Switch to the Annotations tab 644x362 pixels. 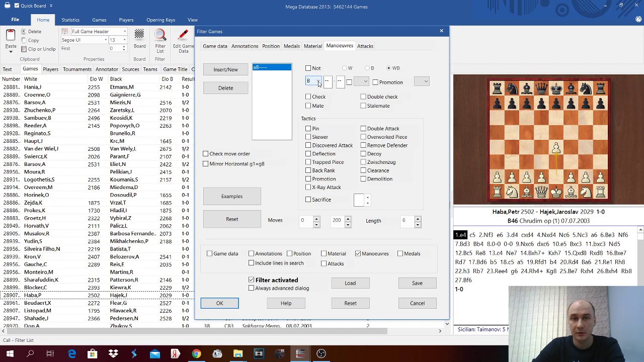(245, 46)
